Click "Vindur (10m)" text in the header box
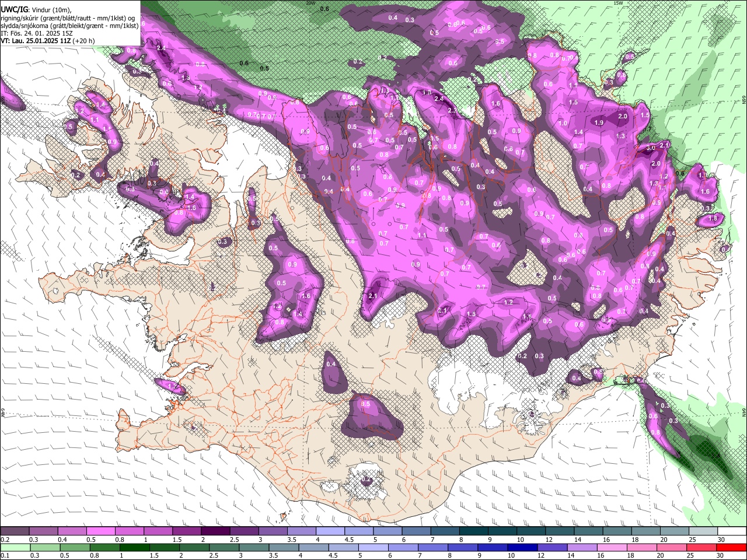747x560 pixels. [51, 10]
